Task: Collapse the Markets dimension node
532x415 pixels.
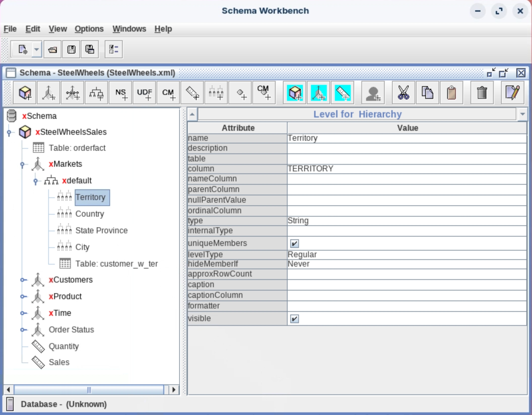Action: pyautogui.click(x=23, y=164)
